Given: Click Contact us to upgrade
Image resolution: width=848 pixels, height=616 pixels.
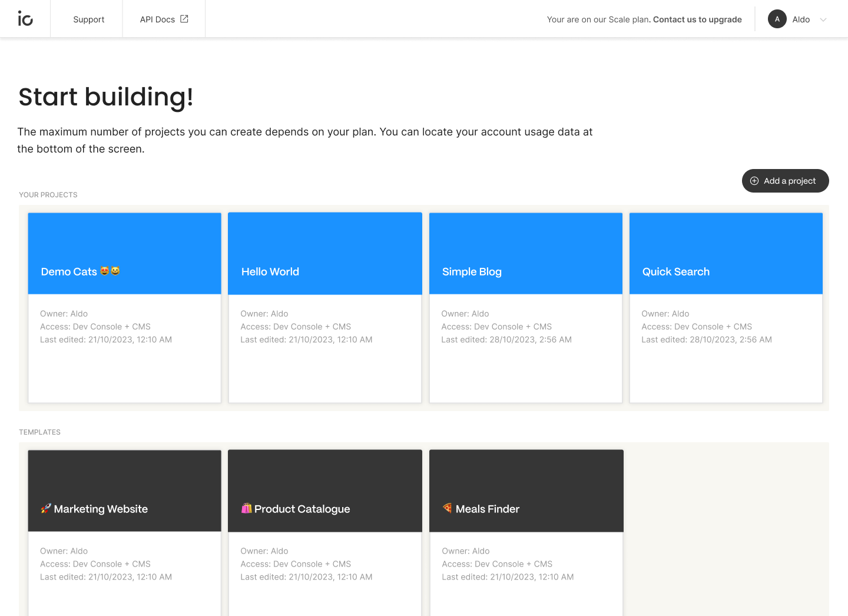Looking at the screenshot, I should (x=697, y=19).
